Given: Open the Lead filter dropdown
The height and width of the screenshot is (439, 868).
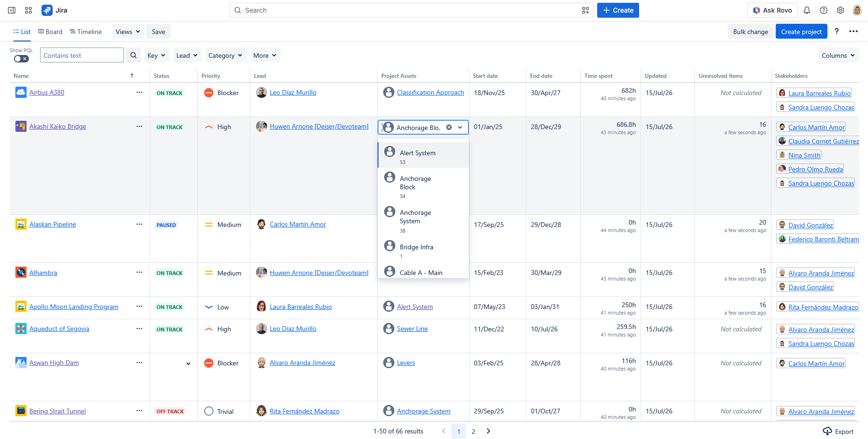Looking at the screenshot, I should click(x=187, y=55).
